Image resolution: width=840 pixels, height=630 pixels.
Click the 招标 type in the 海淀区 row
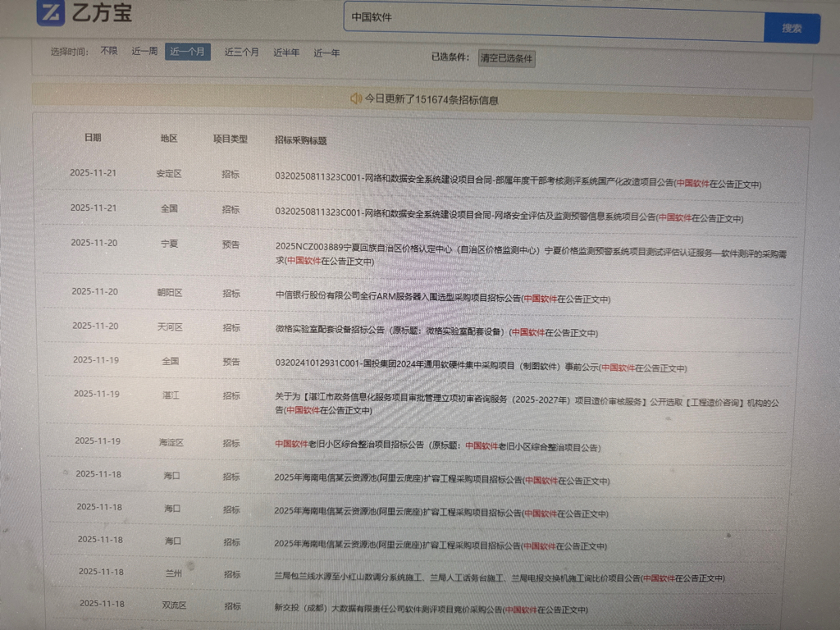coord(231,443)
